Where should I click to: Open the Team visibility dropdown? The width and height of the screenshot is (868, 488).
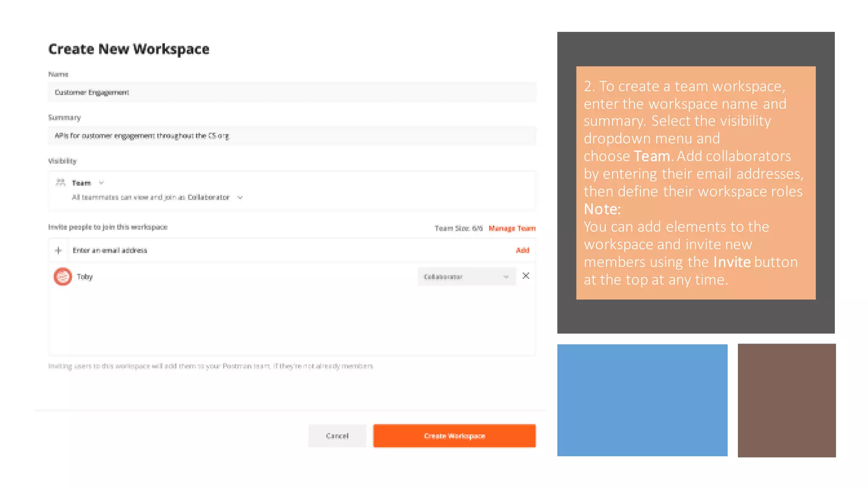pos(87,183)
